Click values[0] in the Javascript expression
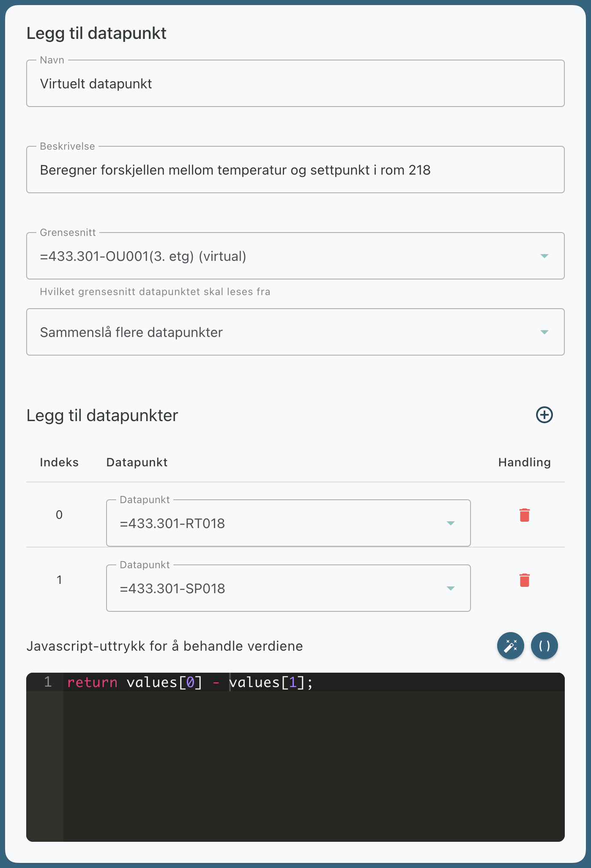This screenshot has width=591, height=868. click(x=164, y=682)
